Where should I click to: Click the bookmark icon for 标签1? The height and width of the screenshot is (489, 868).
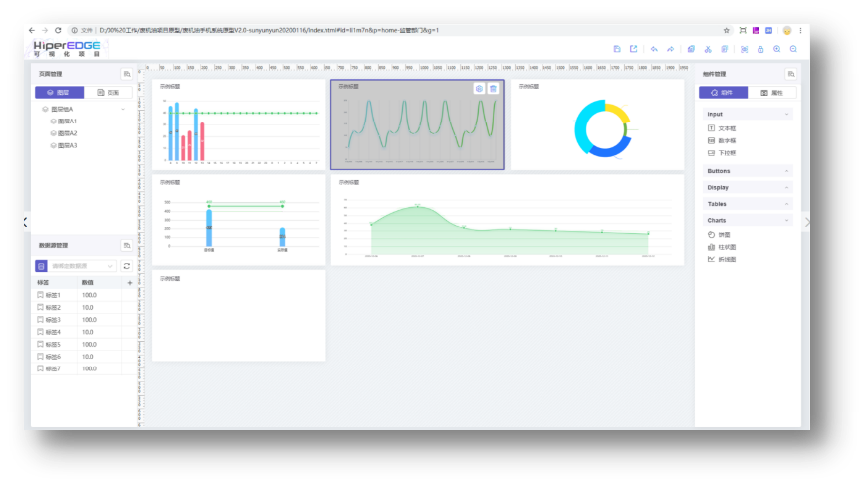[40, 295]
